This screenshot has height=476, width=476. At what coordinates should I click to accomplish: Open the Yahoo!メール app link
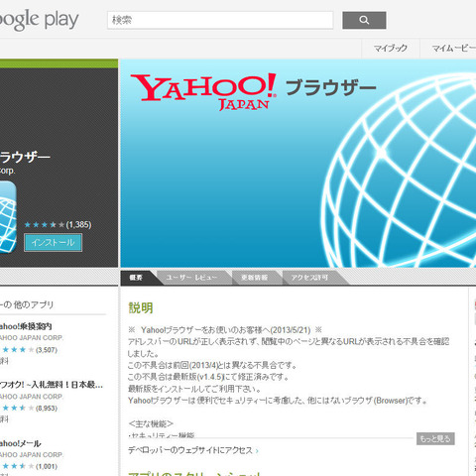pos(21,443)
